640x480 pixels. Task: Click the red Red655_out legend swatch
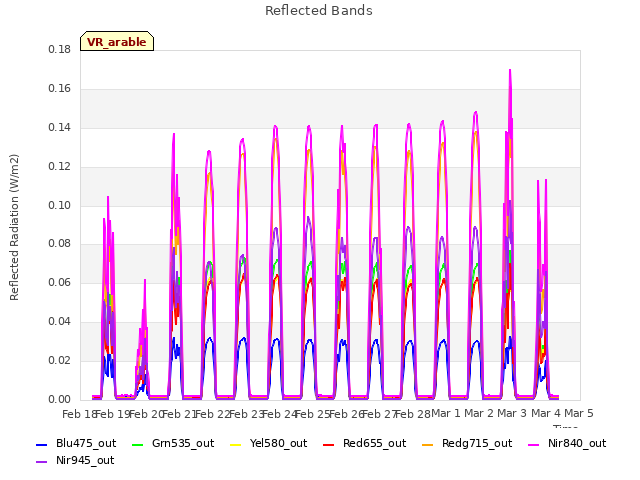(x=329, y=444)
